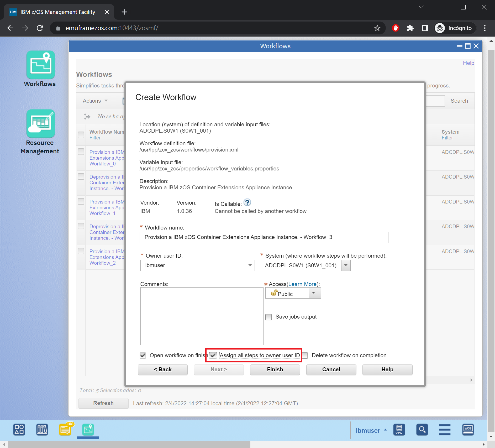Click the page horizontal scrollbar
The height and width of the screenshot is (448, 495).
[129, 444]
